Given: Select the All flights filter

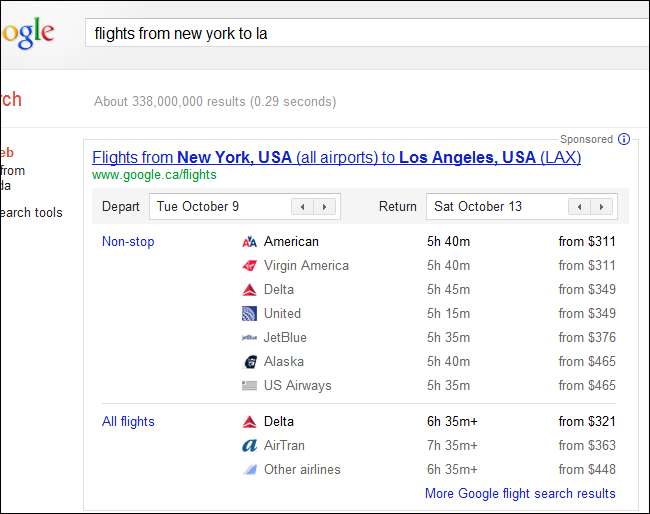Looking at the screenshot, I should (128, 422).
